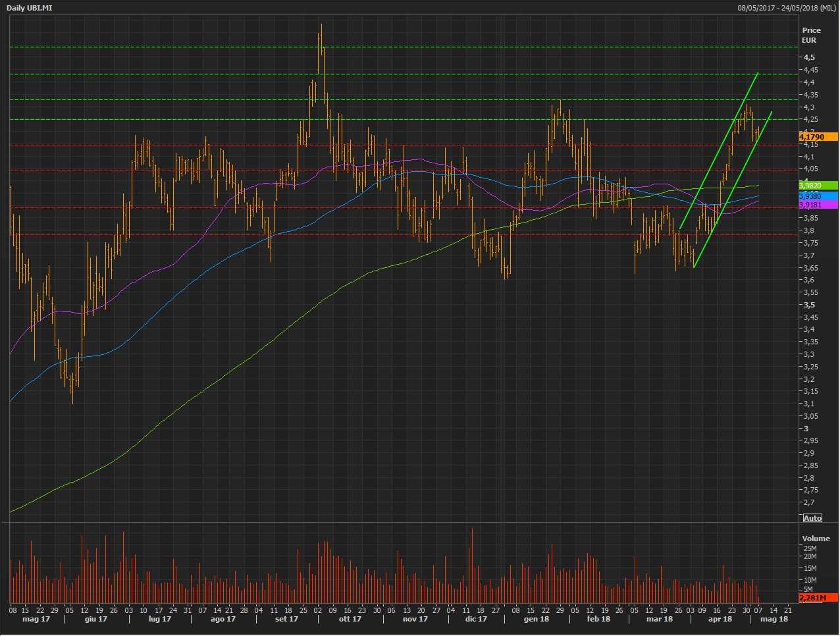
Task: Click the Auto scale button on price axis
Action: click(x=812, y=518)
